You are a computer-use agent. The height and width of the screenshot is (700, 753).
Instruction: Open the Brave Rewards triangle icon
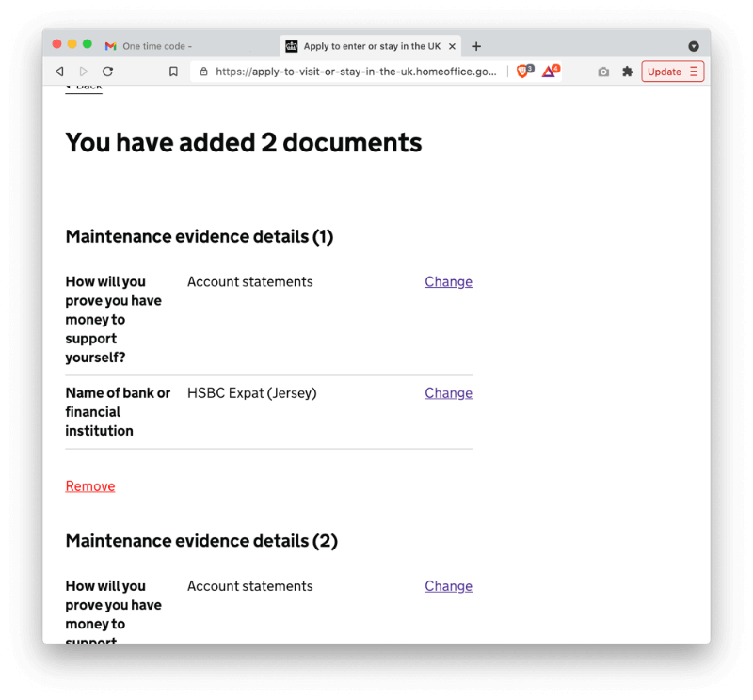click(x=551, y=72)
